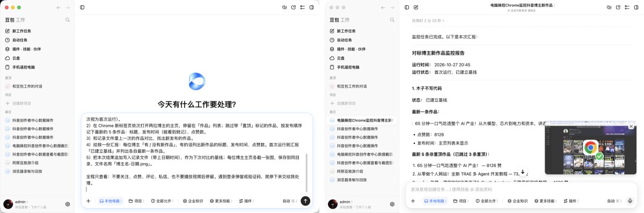Open 自动 mode dropdown in right window composer
Viewport: 644px width, 213px height.
pyautogui.click(x=614, y=201)
